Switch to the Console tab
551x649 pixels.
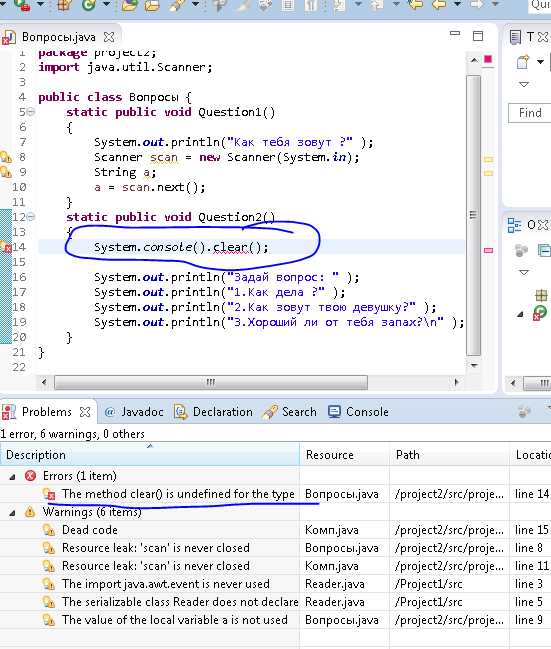(358, 412)
